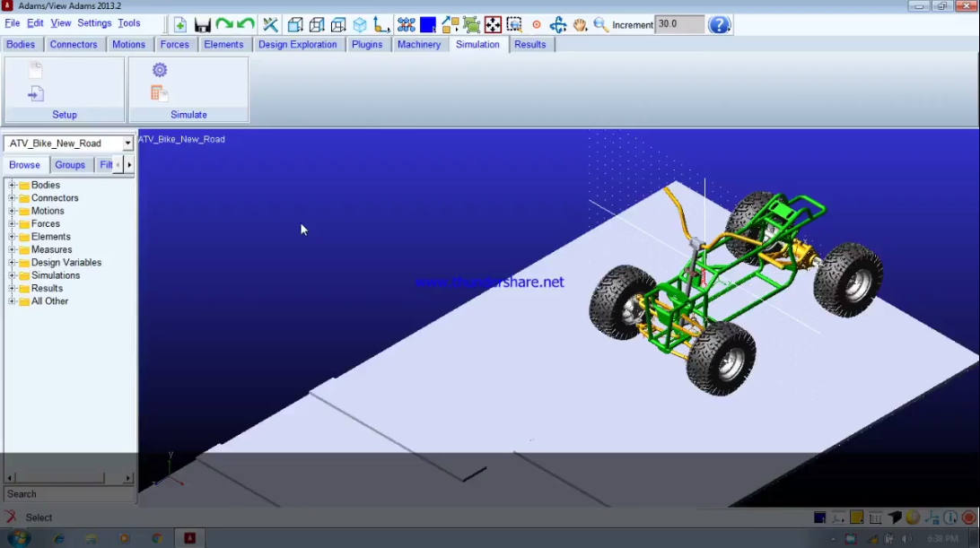
Task: Switch to the Forces ribbon tab
Action: coord(174,44)
